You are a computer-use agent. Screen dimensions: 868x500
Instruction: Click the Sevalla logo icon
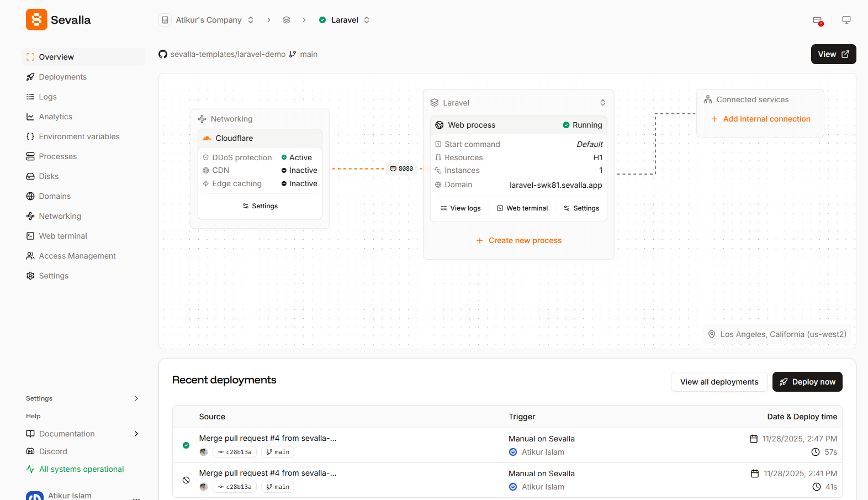coord(36,20)
